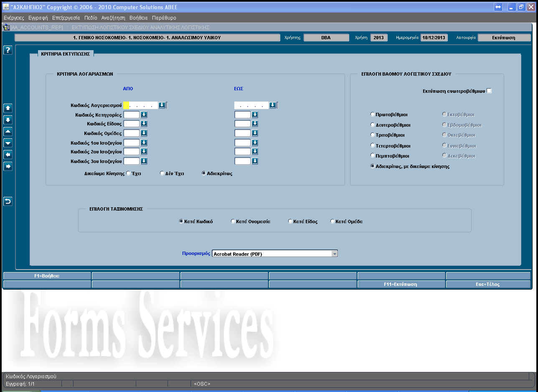
Task: Select Αδιακρίτως under Δικαίωμα Κίνησης
Action: [204, 173]
